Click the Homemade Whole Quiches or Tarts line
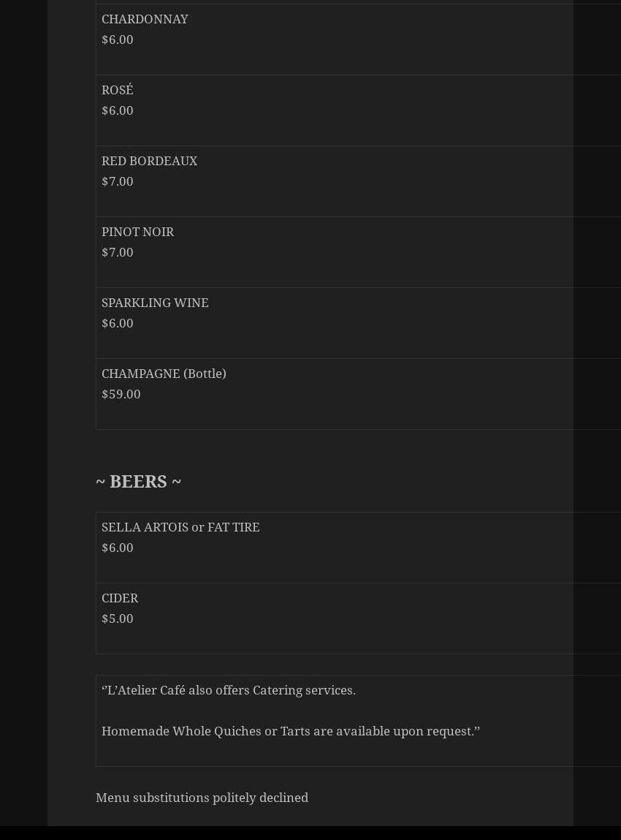This screenshot has width=621, height=840. tap(290, 732)
